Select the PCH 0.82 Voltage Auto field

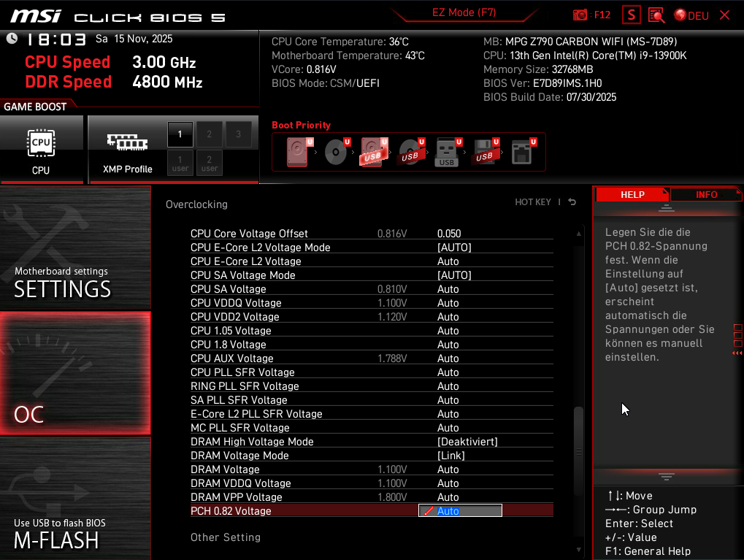460,510
